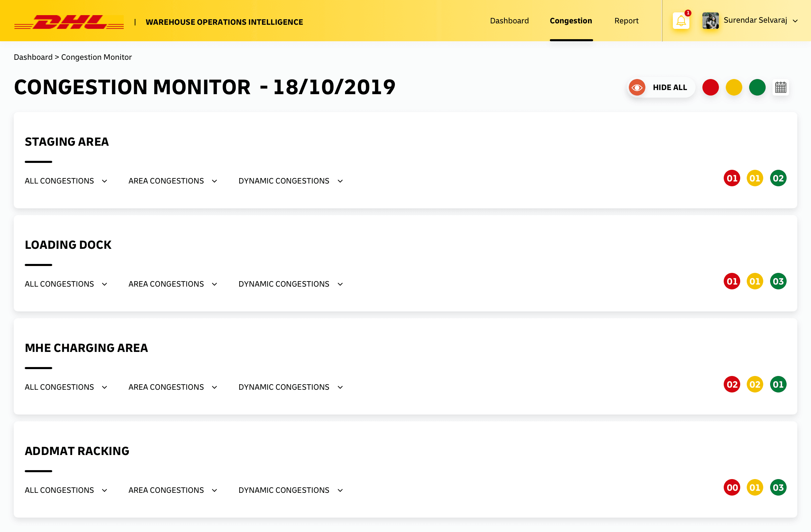Expand Dynamic Congestions in Loading Dock
Image resolution: width=811 pixels, height=532 pixels.
point(291,284)
